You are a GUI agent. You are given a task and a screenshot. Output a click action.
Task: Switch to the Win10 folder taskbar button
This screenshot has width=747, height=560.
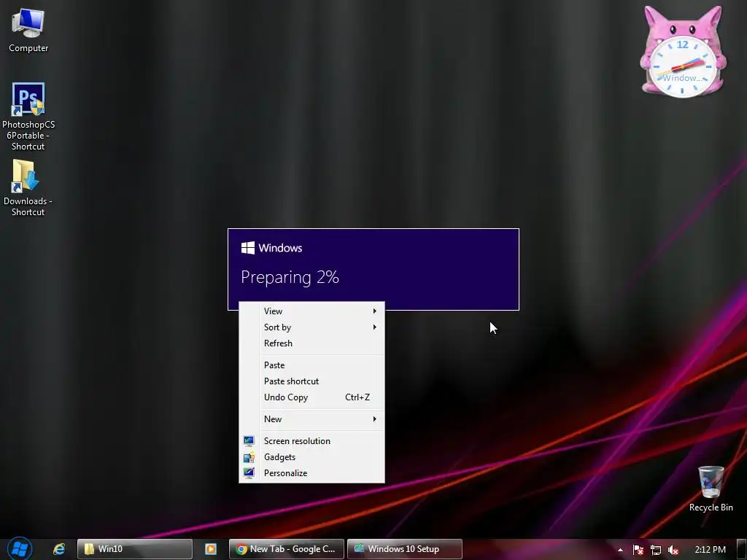coord(135,549)
